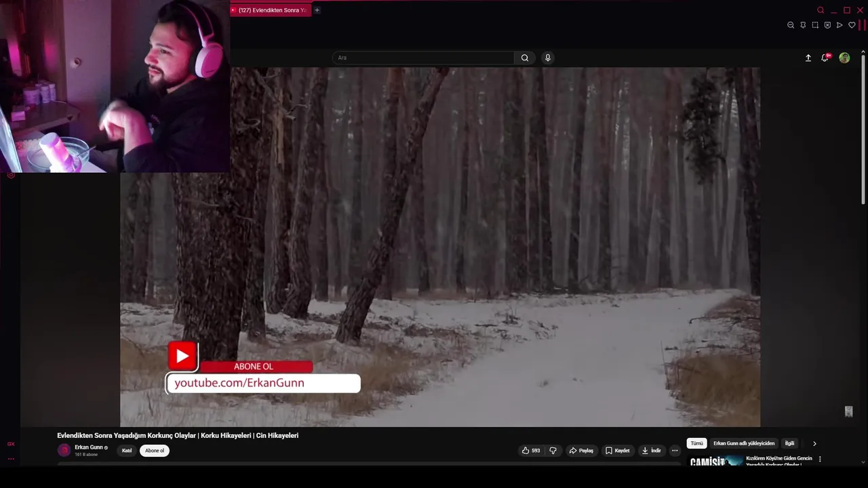Open YouTube notifications bell
The image size is (868, 488).
[x=825, y=58]
